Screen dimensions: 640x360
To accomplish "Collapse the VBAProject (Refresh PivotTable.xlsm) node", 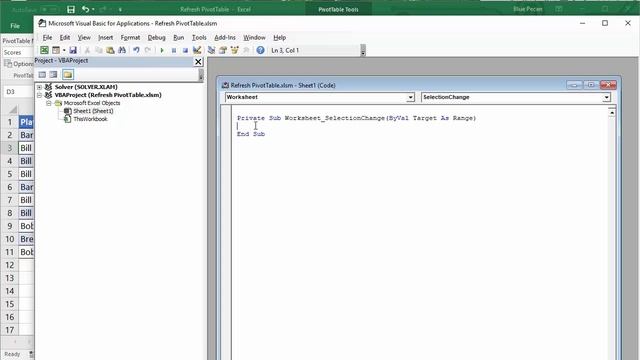I will click(x=40, y=95).
